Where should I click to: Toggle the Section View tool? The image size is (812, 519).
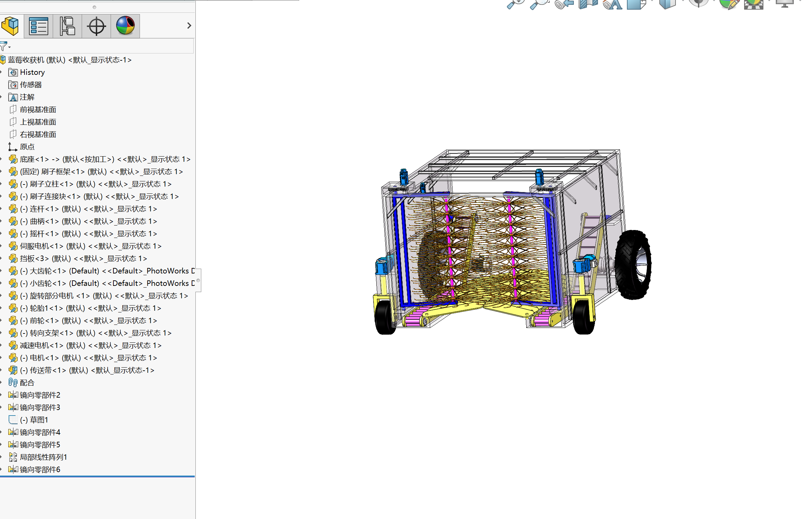[588, 4]
